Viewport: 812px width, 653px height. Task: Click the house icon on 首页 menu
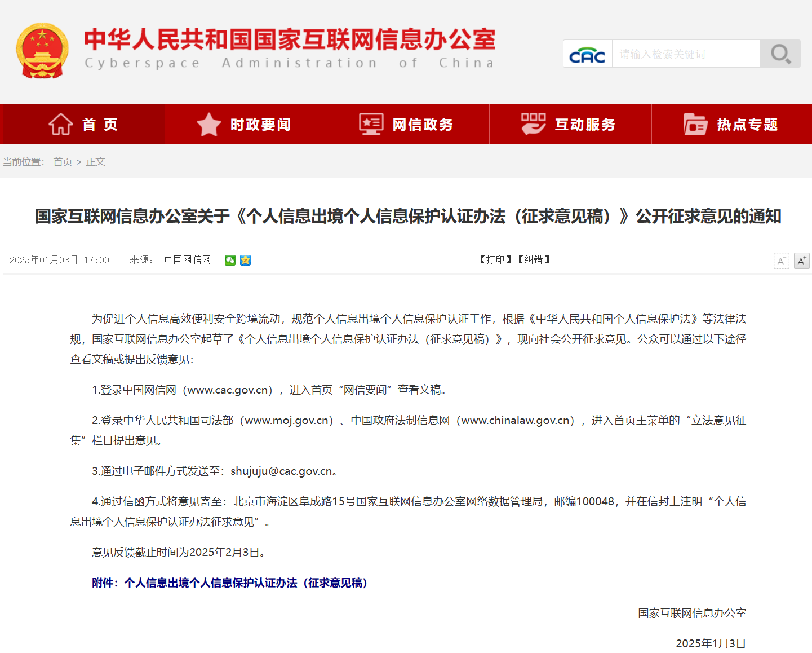point(60,124)
